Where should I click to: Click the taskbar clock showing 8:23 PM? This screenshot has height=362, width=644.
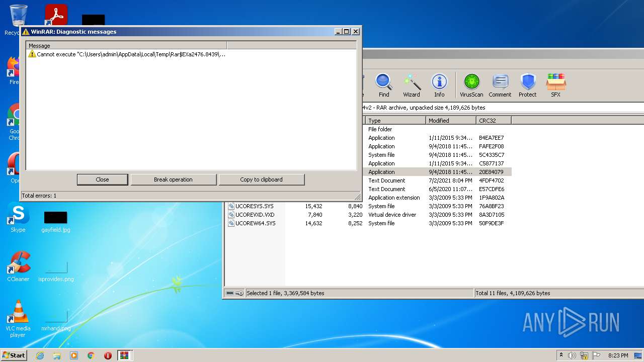(x=618, y=355)
